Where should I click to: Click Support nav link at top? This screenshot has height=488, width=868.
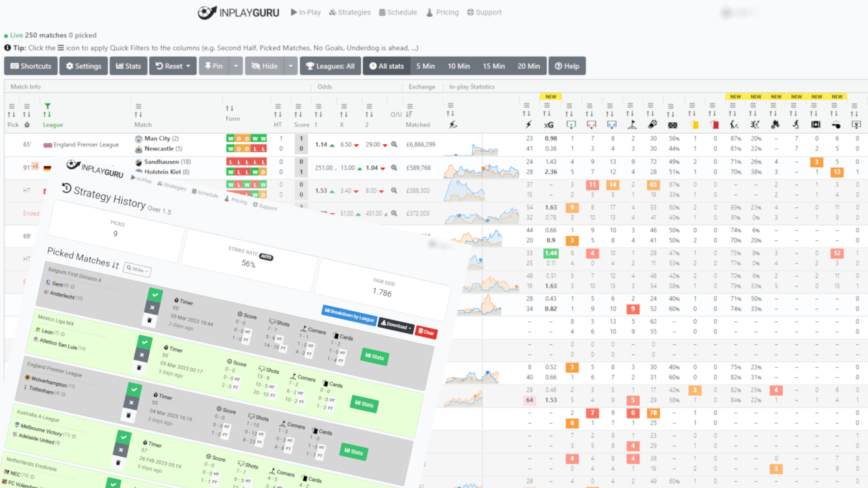click(484, 13)
